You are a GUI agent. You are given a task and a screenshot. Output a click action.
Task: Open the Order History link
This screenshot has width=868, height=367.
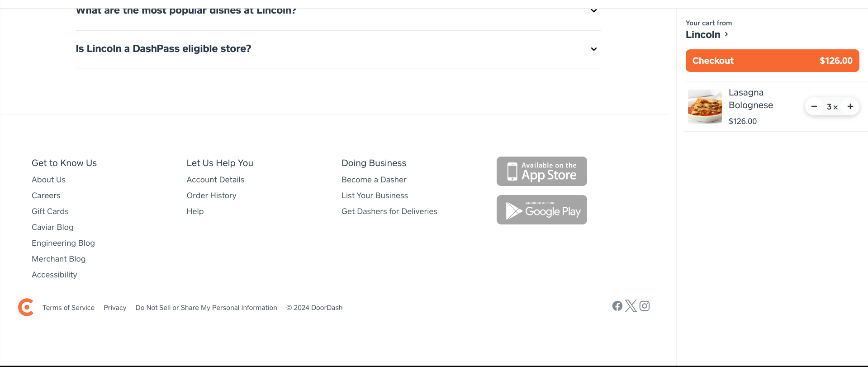coord(211,195)
